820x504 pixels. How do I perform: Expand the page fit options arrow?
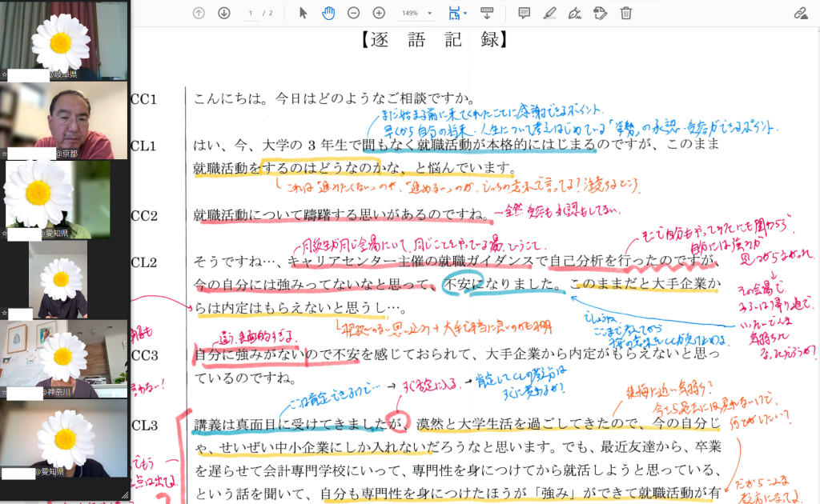(x=465, y=14)
